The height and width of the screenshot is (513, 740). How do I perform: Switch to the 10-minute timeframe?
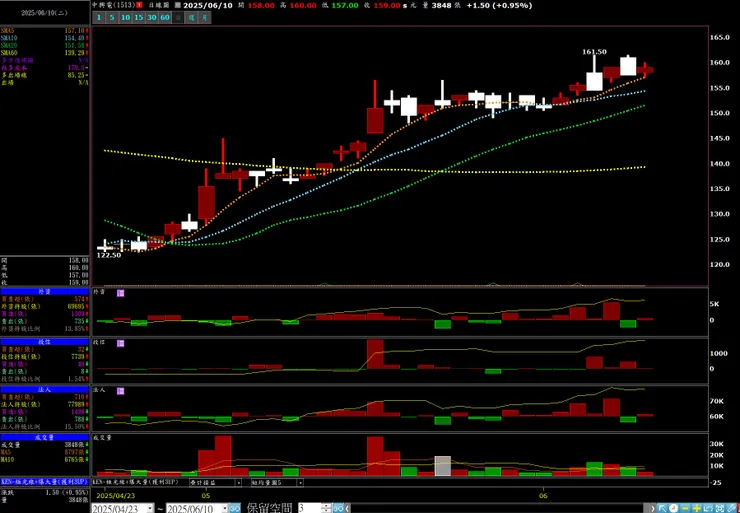125,17
